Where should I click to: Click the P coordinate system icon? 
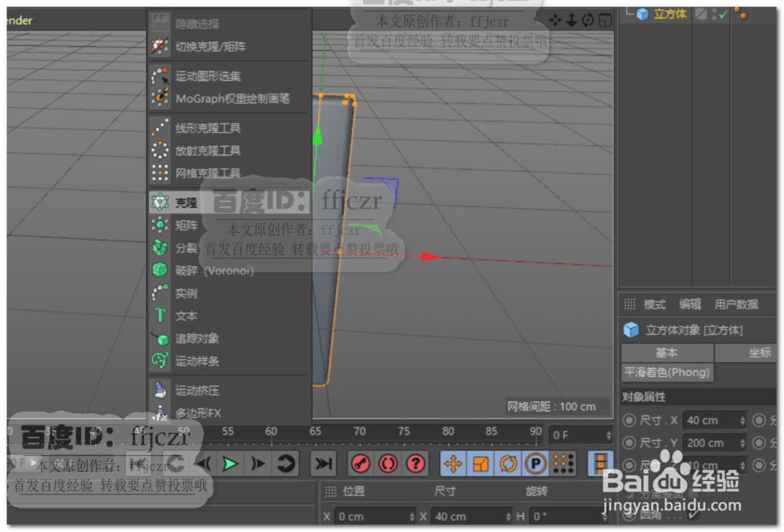point(535,464)
